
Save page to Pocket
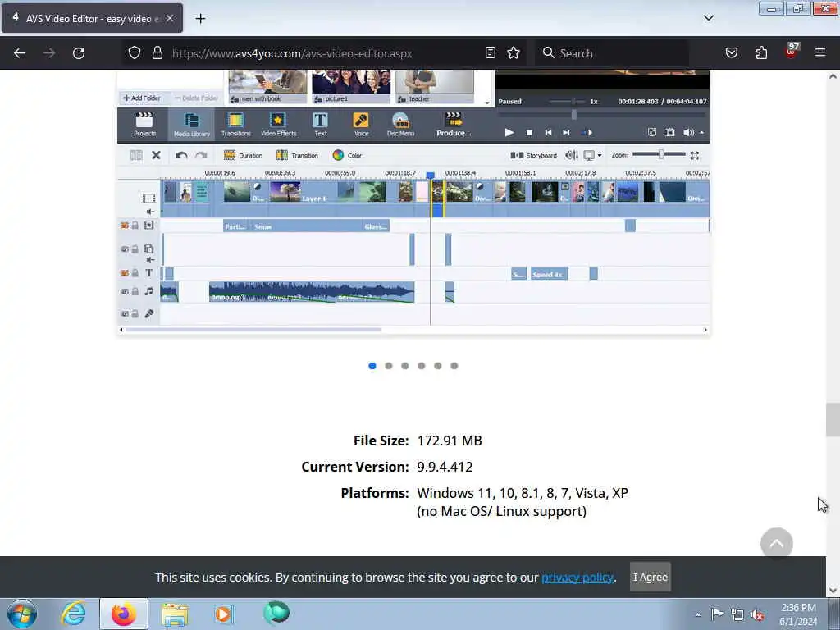pyautogui.click(x=732, y=52)
